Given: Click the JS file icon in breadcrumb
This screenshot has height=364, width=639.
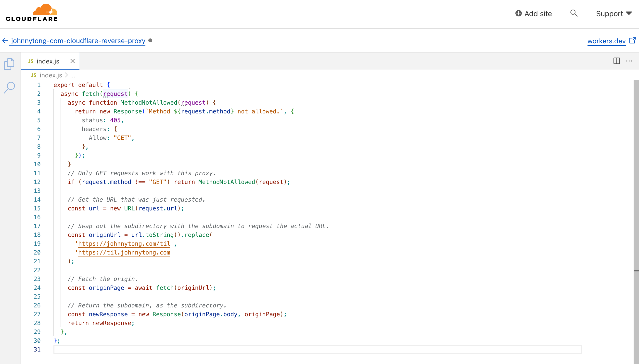Looking at the screenshot, I should tap(34, 75).
